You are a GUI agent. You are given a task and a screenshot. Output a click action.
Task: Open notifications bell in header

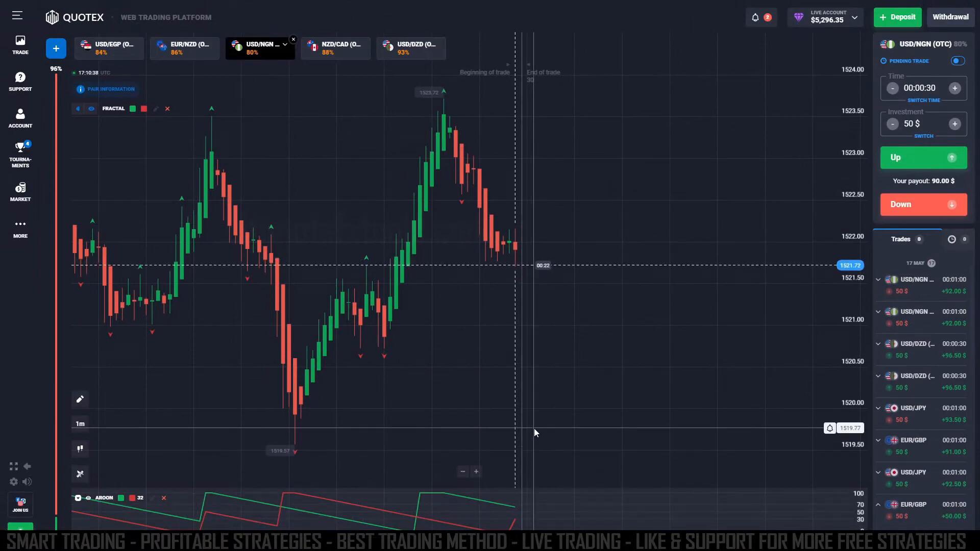(x=755, y=17)
